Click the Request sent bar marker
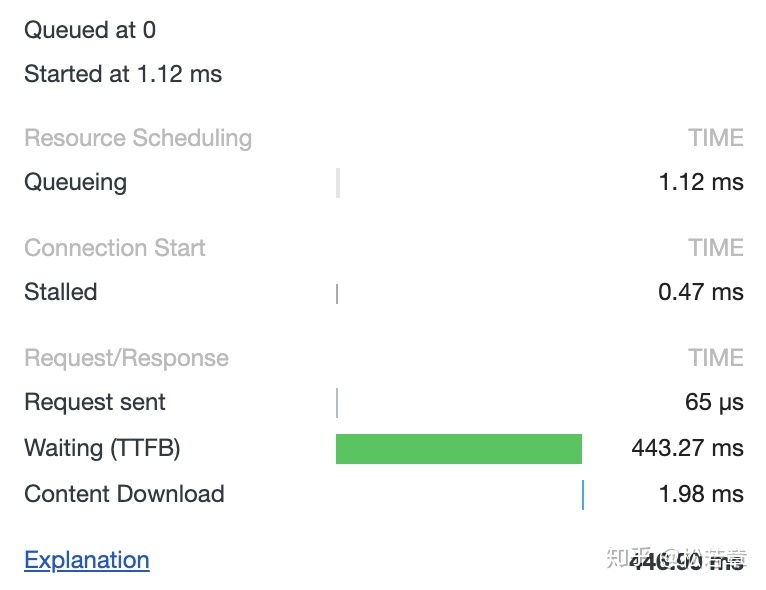The height and width of the screenshot is (590, 766). pyautogui.click(x=337, y=403)
